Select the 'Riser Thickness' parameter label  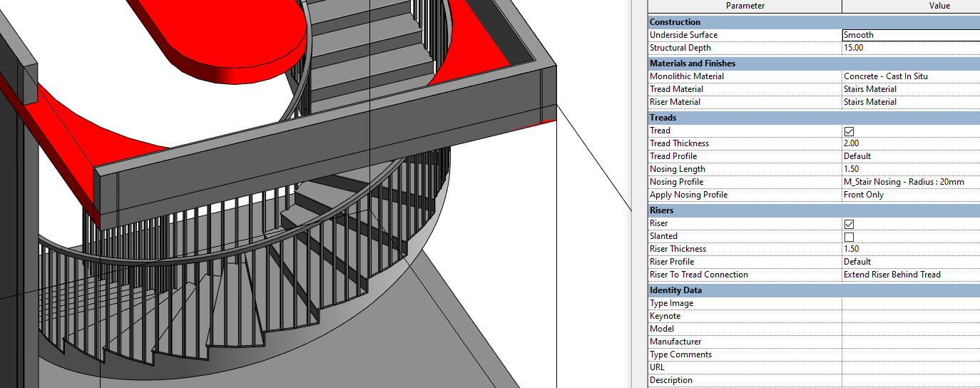pyautogui.click(x=678, y=249)
